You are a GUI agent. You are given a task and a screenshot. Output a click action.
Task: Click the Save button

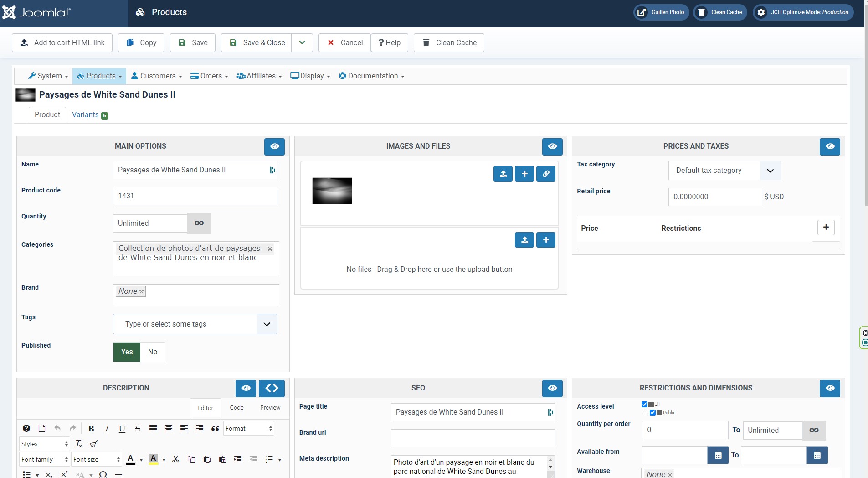(x=194, y=42)
